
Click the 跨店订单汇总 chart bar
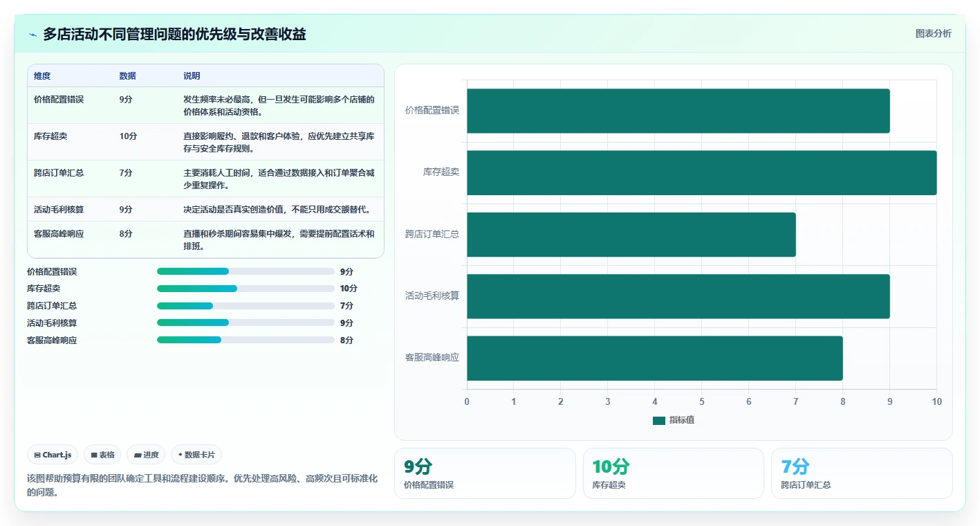631,235
